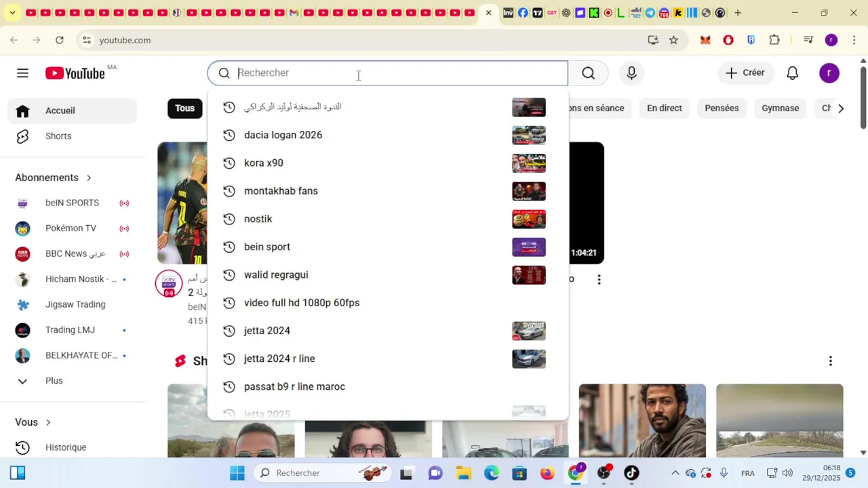Click thumbnail beside walid regragui suggestion
The height and width of the screenshot is (488, 868).
click(x=529, y=275)
